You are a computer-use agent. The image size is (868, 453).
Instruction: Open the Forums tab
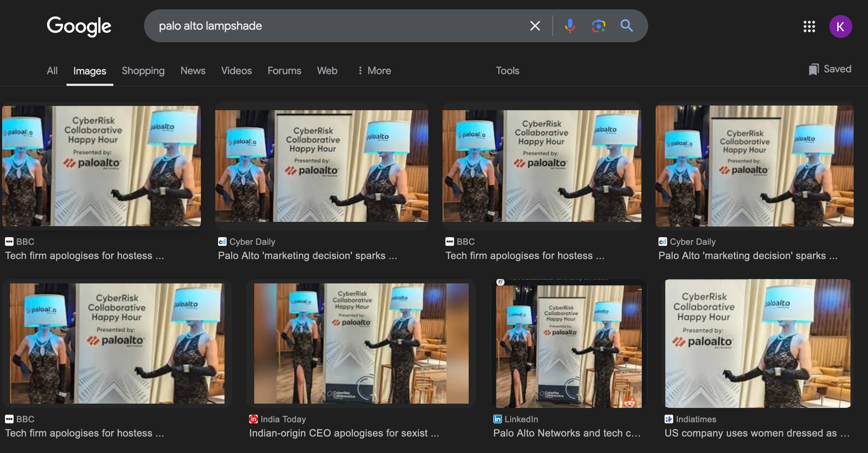point(284,70)
